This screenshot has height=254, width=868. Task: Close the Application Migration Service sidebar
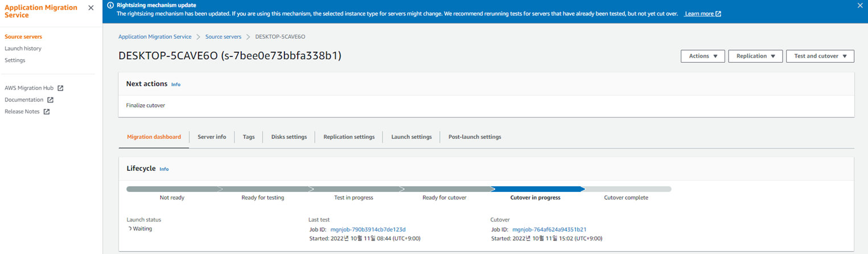(x=91, y=8)
